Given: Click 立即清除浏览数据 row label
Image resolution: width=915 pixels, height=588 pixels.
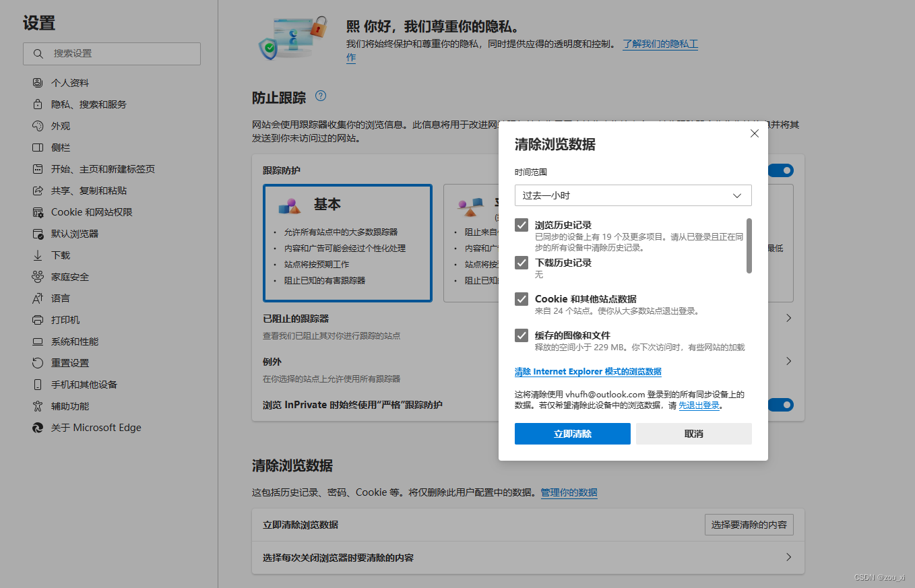Looking at the screenshot, I should (x=301, y=525).
